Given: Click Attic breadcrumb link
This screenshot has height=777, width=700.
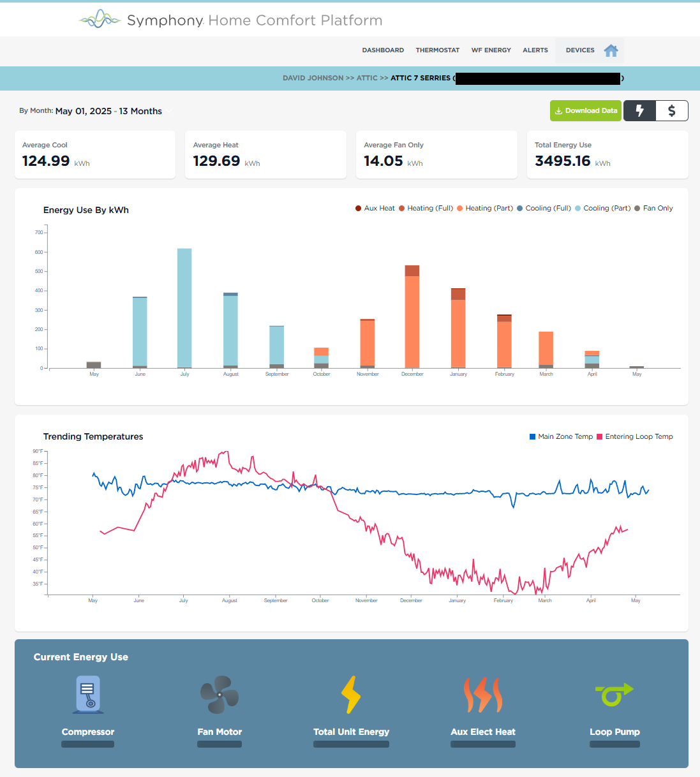Looking at the screenshot, I should tap(367, 78).
